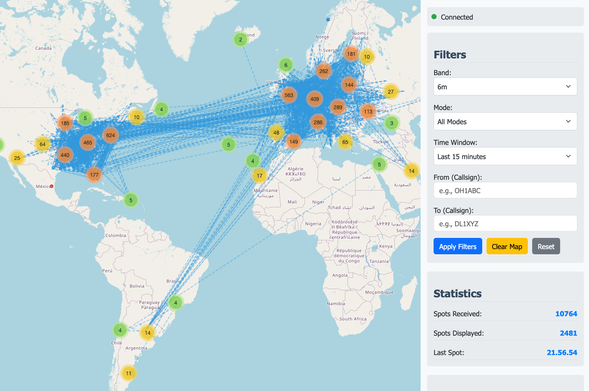Expand the 409-spot cluster marker

click(314, 99)
